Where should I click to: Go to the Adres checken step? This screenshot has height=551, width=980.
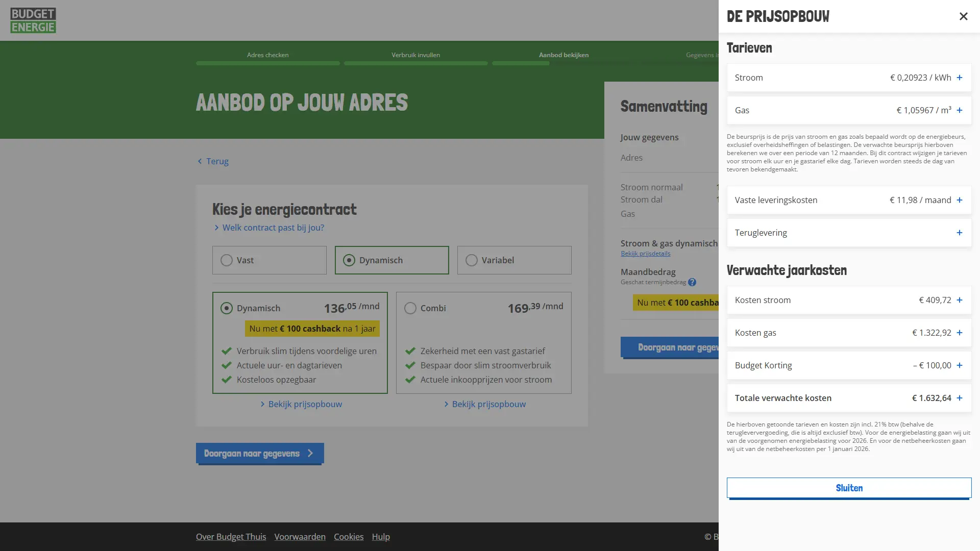click(268, 55)
